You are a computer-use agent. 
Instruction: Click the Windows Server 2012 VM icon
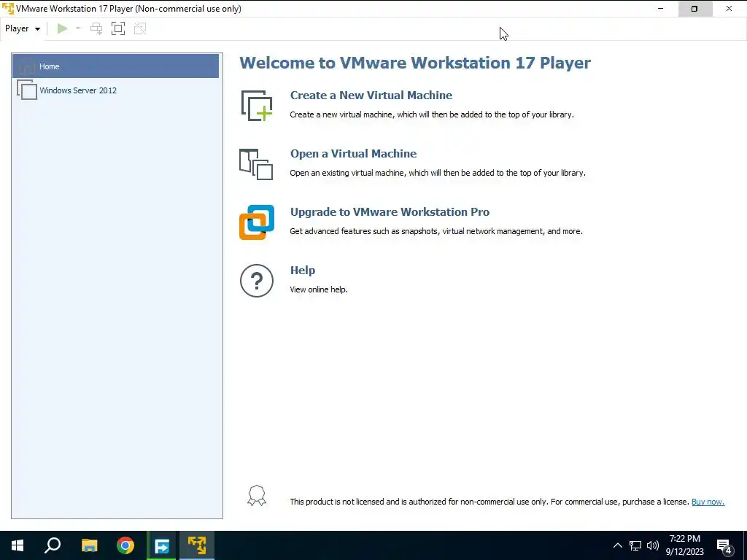point(27,90)
